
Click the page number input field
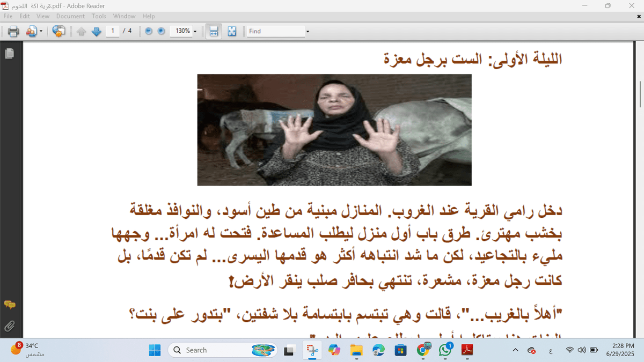pyautogui.click(x=113, y=31)
